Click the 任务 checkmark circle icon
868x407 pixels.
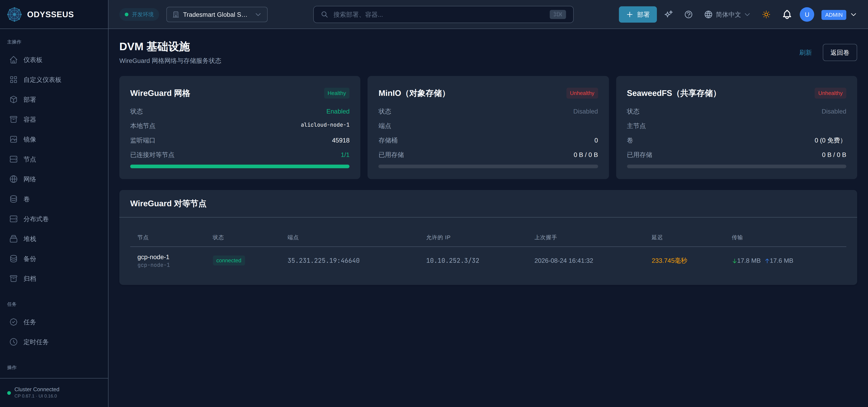point(14,322)
